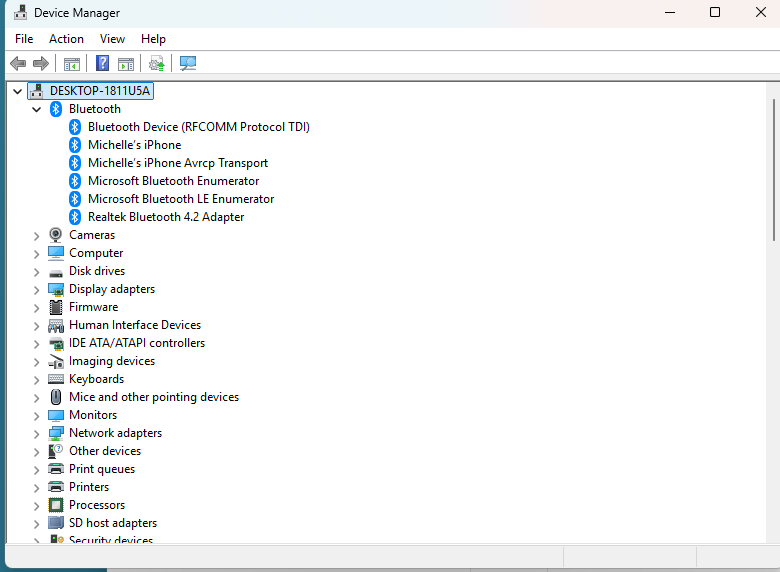Select the DESKTOP-1811U5A computer name
780x572 pixels.
pyautogui.click(x=99, y=91)
